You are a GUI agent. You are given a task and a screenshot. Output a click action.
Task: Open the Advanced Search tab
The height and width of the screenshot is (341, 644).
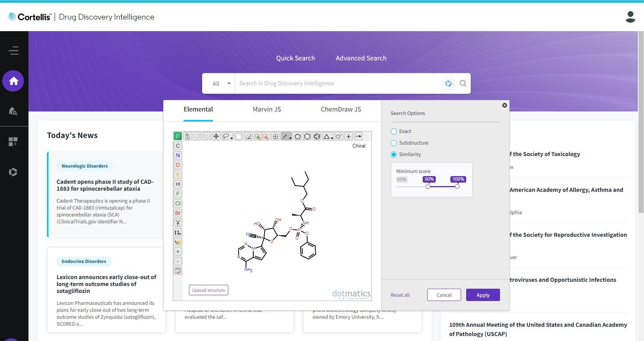coord(361,58)
